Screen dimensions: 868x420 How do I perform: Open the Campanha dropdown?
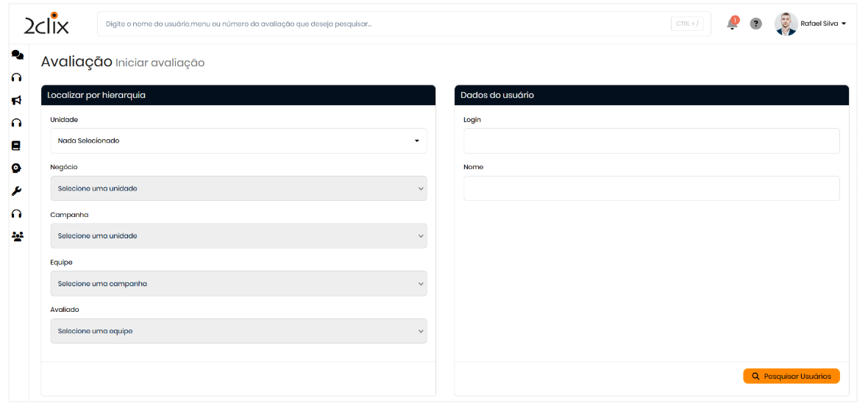[238, 236]
